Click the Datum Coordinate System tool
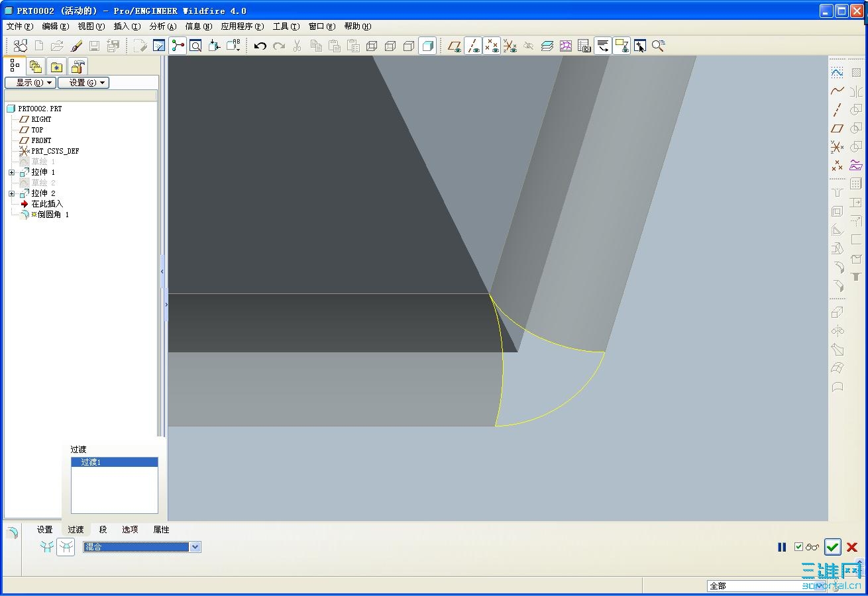 [838, 147]
